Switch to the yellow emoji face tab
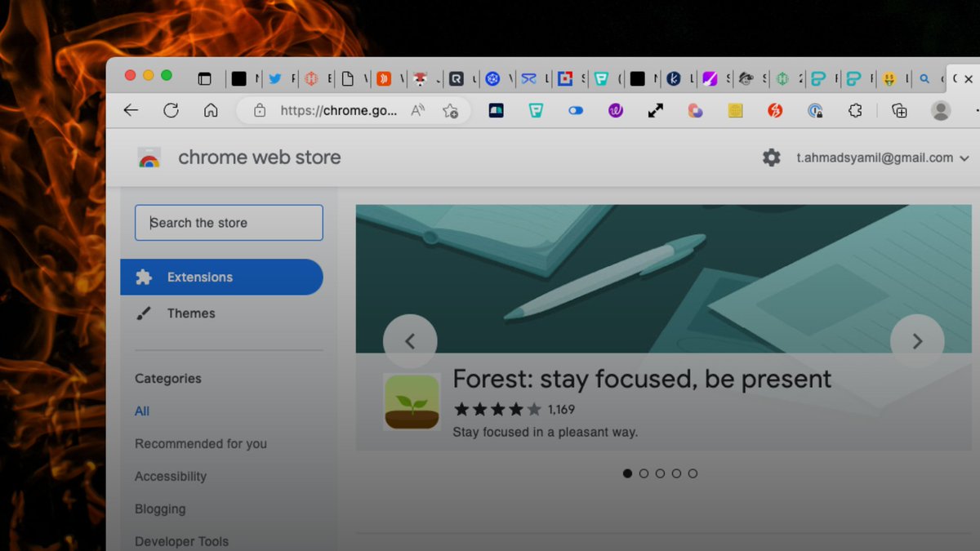Screen dimensions: 980x551 point(889,79)
